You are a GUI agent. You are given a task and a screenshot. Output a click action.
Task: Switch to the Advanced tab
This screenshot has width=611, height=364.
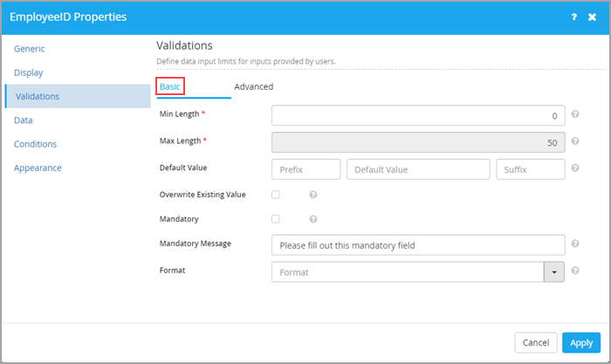pos(254,86)
